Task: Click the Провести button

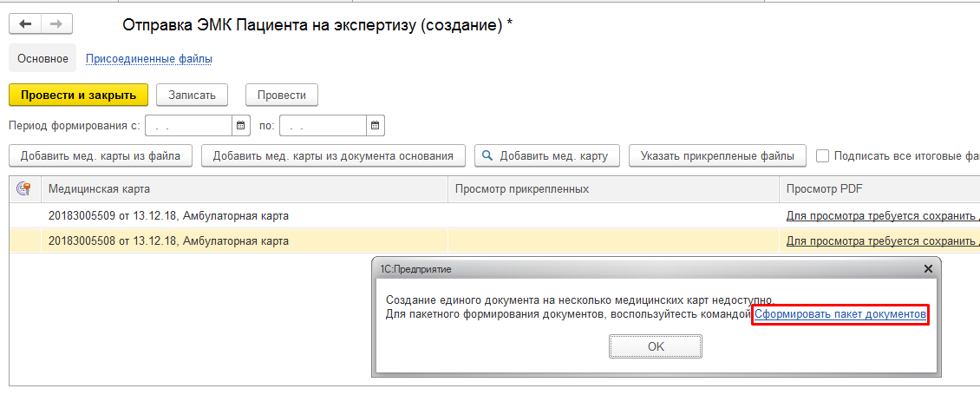Action: pos(282,95)
